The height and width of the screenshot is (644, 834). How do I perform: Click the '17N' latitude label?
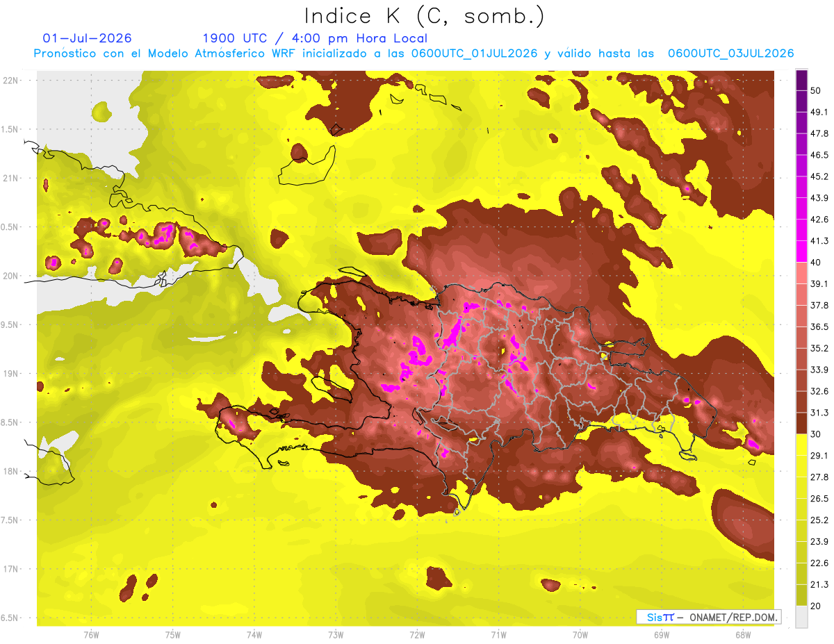pyautogui.click(x=10, y=569)
